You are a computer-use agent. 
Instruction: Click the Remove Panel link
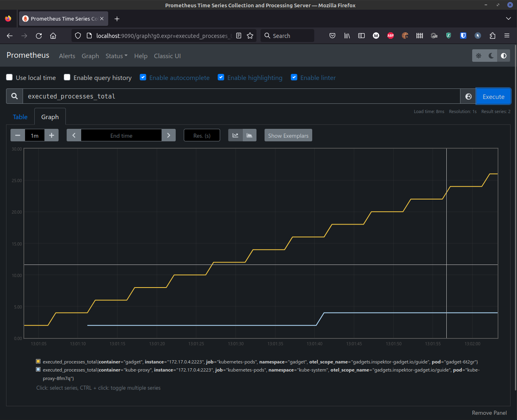(x=489, y=413)
